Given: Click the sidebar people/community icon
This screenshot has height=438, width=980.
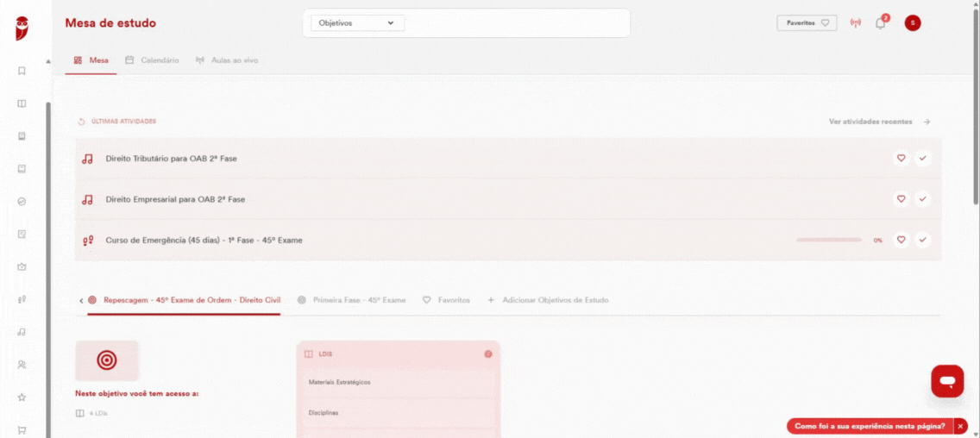Looking at the screenshot, I should (22, 364).
